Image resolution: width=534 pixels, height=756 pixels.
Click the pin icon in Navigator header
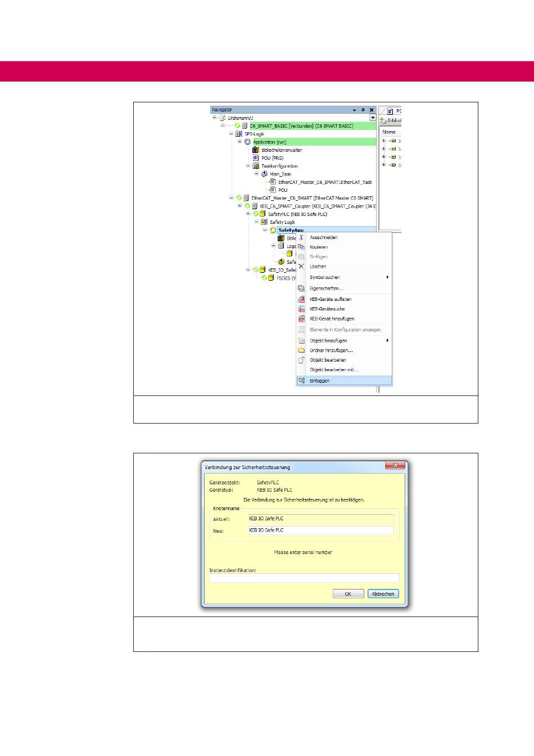click(x=363, y=110)
